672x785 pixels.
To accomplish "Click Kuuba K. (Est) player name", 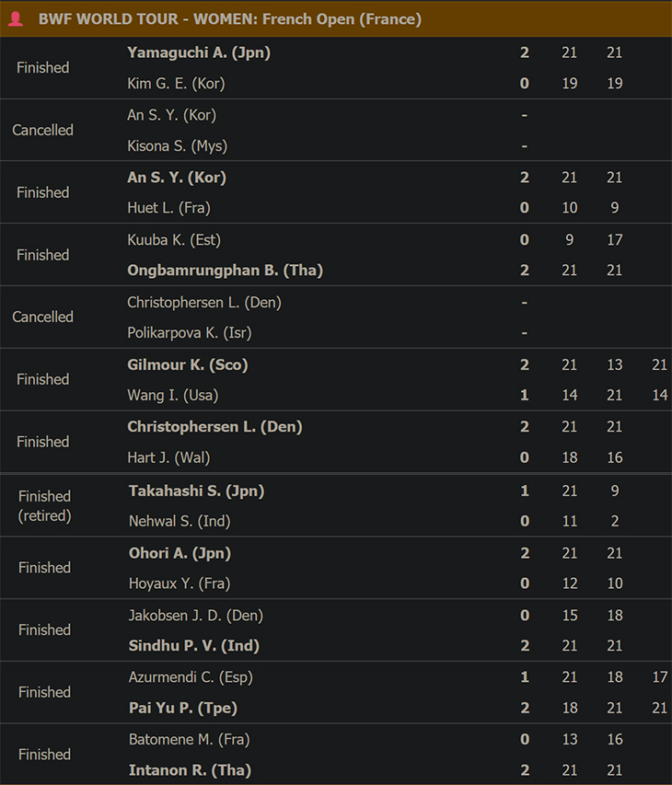I will coord(174,240).
